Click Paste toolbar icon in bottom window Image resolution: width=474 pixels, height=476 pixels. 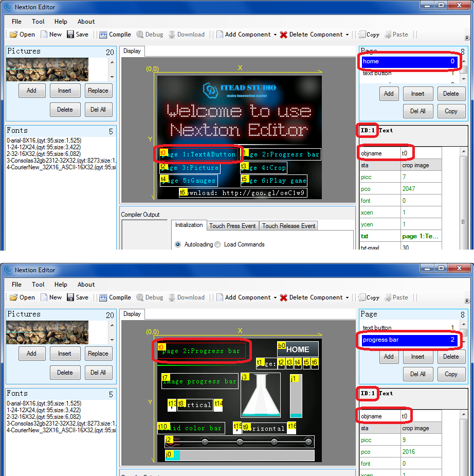(x=388, y=297)
